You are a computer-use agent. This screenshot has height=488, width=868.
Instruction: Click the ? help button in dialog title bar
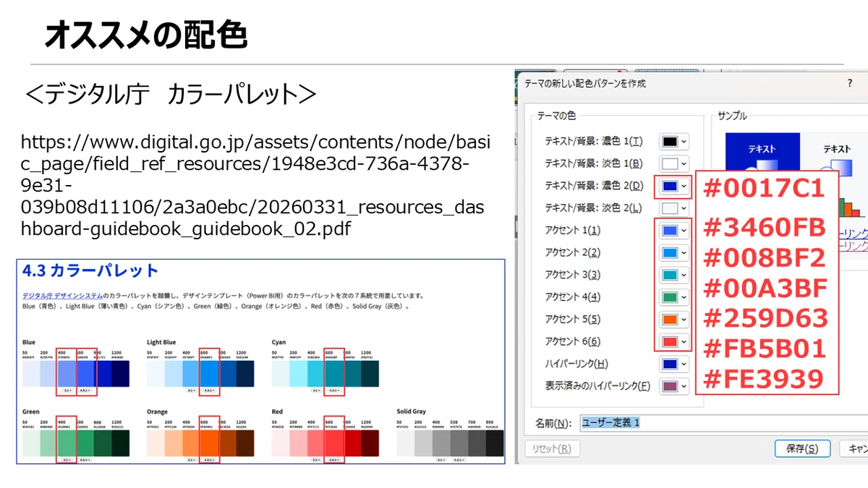point(849,84)
